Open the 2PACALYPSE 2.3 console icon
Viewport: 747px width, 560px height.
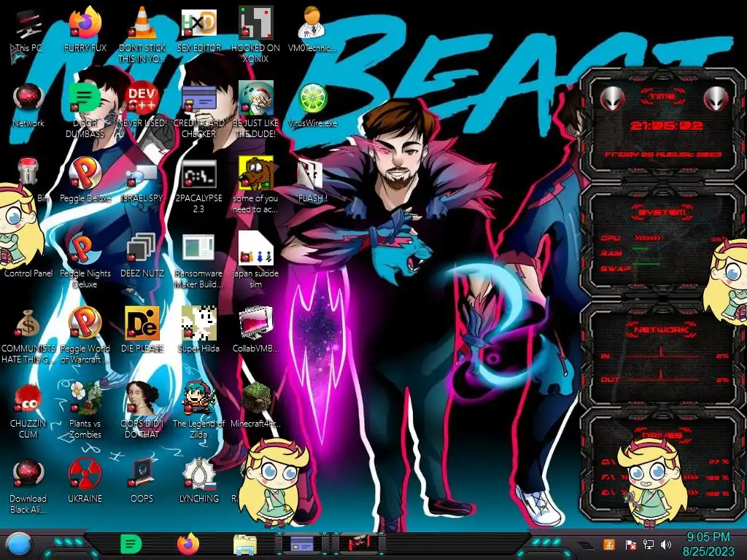tap(198, 186)
